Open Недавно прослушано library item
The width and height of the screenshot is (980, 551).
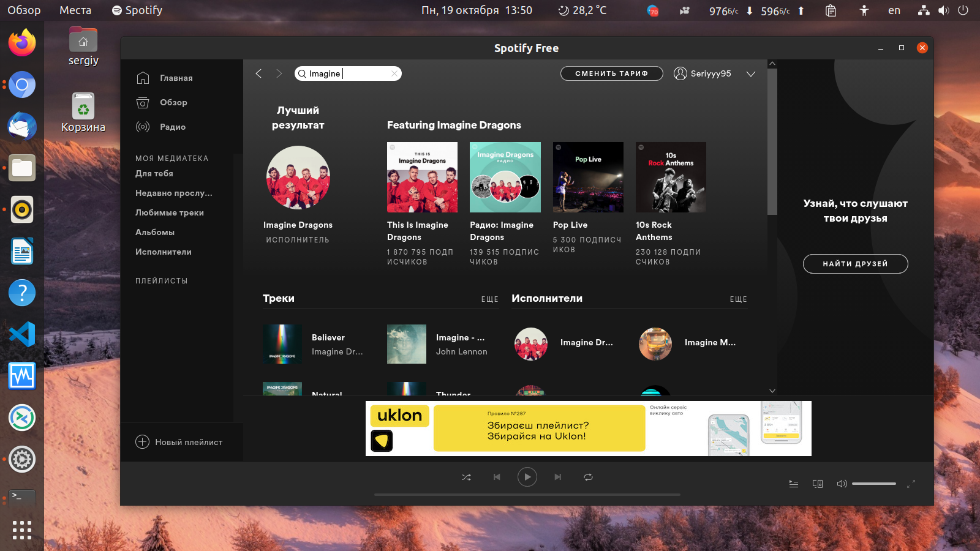(x=174, y=193)
